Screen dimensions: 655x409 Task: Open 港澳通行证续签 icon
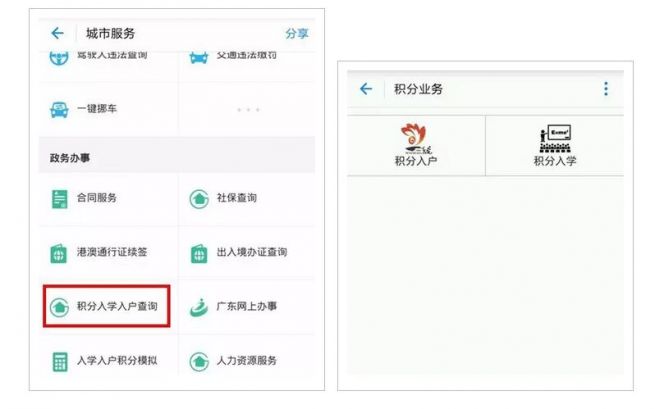(59, 252)
